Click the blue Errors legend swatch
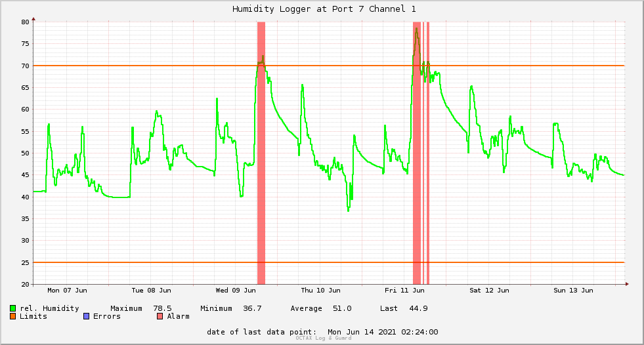 pyautogui.click(x=86, y=316)
